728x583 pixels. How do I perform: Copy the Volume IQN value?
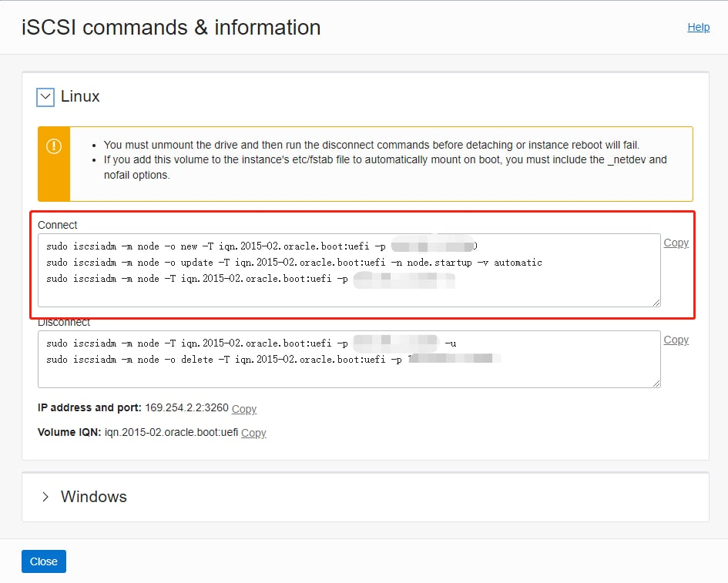tap(253, 433)
